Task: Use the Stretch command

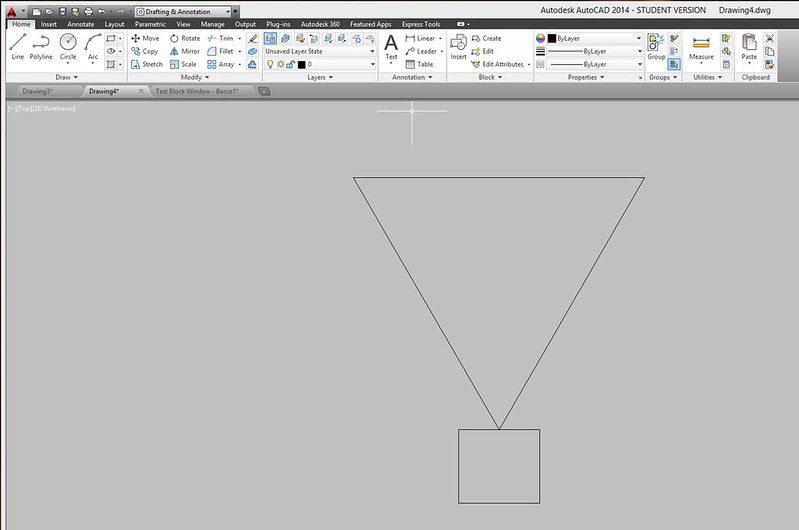Action: [x=147, y=64]
